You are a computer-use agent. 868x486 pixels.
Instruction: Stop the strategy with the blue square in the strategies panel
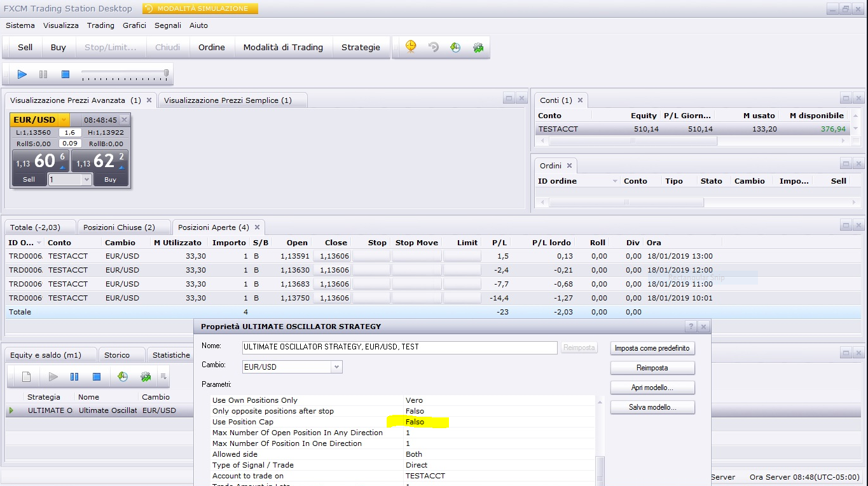point(97,377)
